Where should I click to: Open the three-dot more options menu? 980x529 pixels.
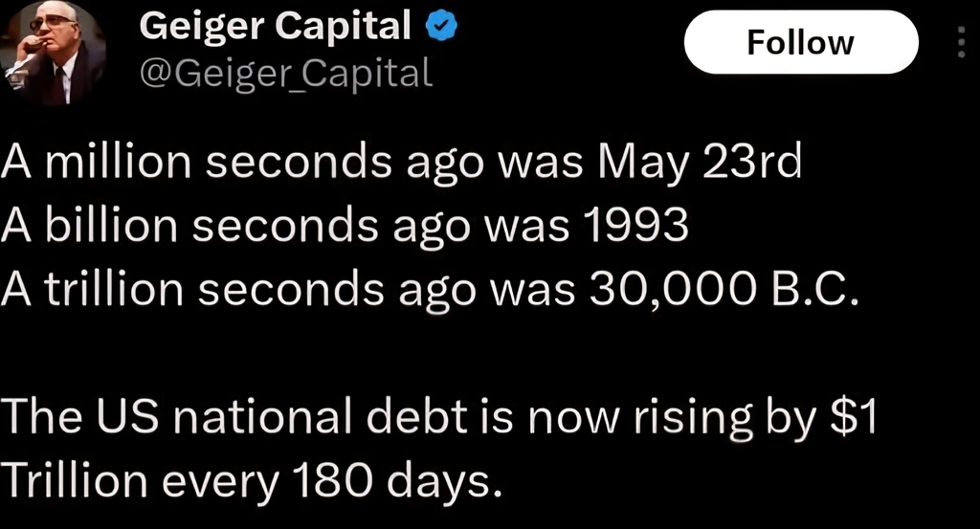961,42
